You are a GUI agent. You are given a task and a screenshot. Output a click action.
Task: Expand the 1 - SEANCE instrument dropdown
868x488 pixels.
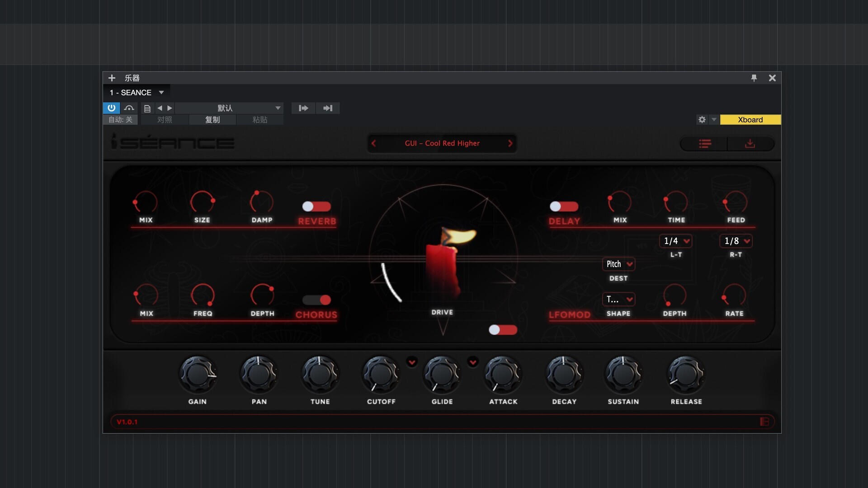point(161,93)
